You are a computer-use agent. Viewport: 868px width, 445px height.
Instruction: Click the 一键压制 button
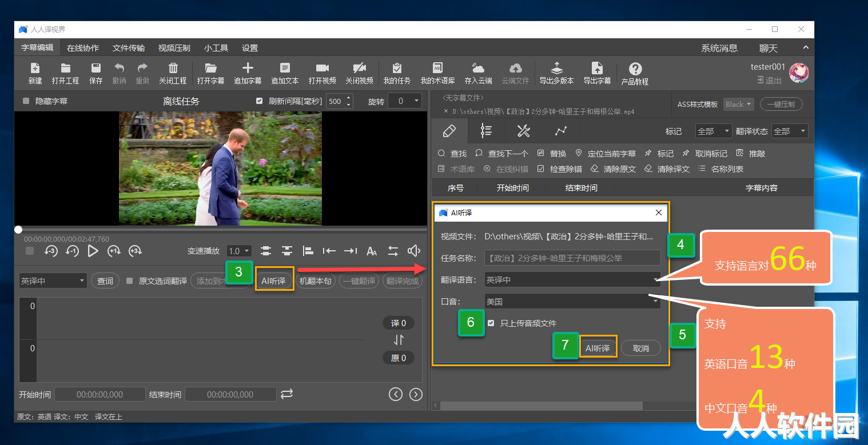[x=781, y=105]
